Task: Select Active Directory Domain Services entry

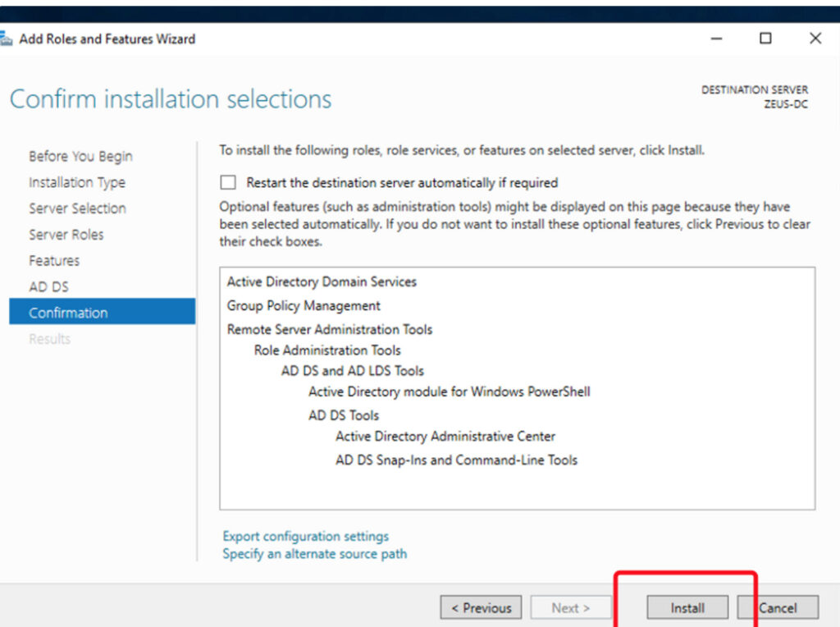Action: pos(322,281)
